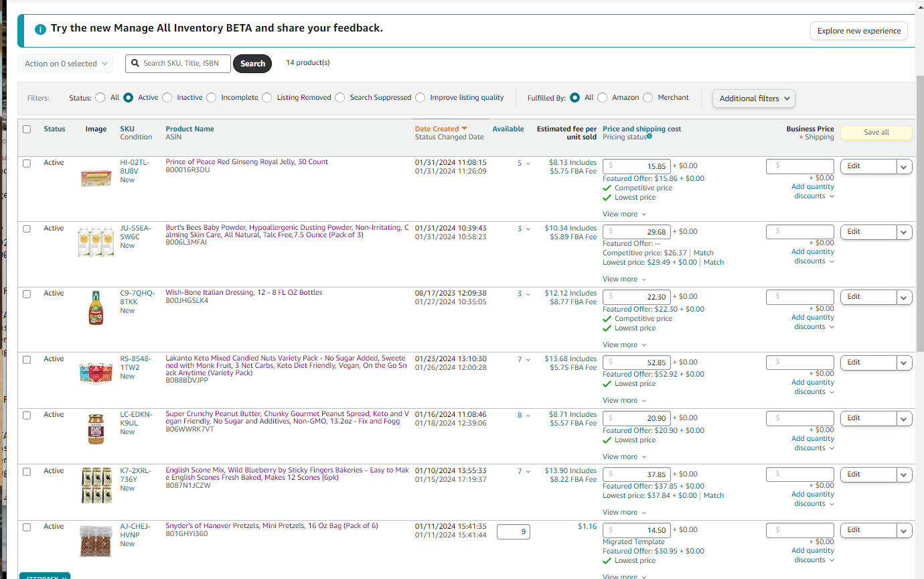Click the magnifier icon in the search box
The image size is (924, 579).
coord(136,64)
